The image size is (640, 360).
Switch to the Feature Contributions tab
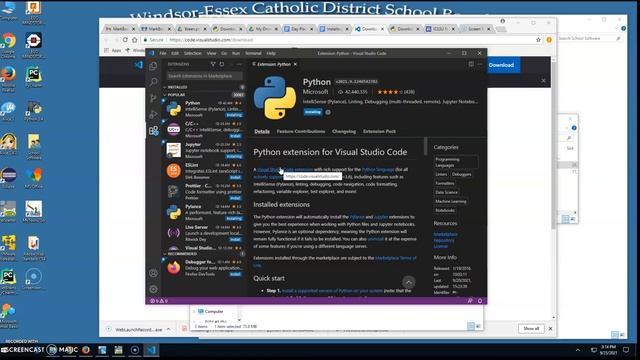[301, 131]
